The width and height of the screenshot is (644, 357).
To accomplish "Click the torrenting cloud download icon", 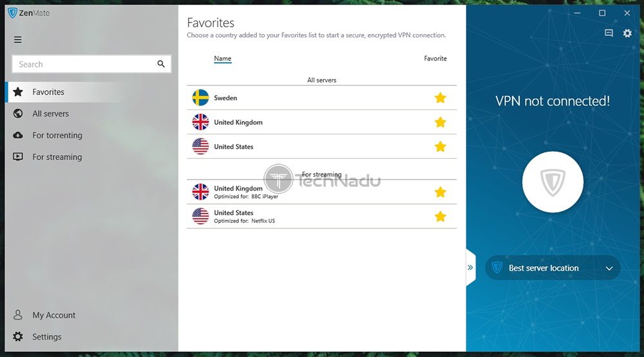I will [18, 136].
